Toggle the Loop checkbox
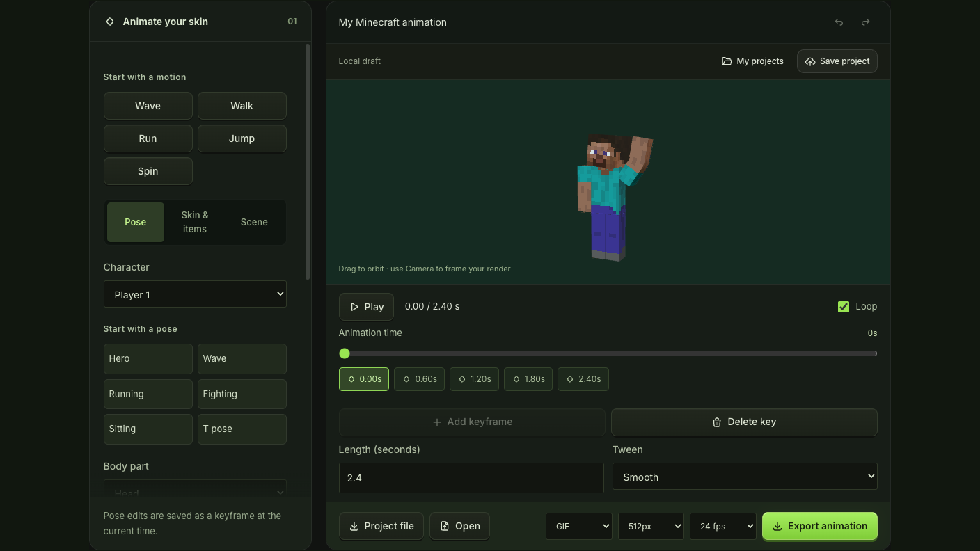Screen dimensions: 980x551 844,307
